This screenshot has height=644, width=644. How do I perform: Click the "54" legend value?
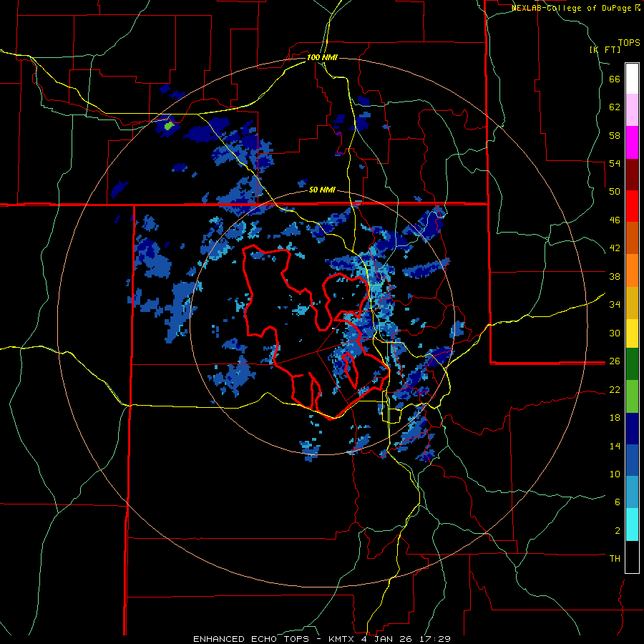click(x=615, y=163)
